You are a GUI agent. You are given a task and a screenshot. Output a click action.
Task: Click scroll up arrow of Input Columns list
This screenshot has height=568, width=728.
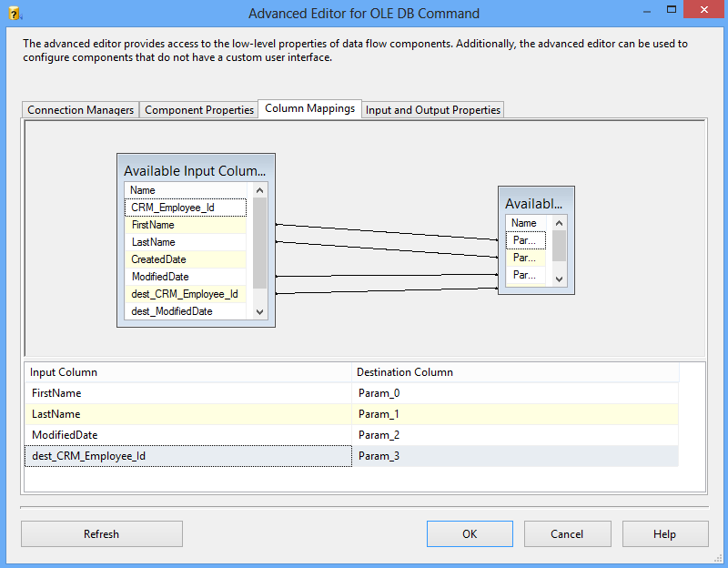point(259,190)
